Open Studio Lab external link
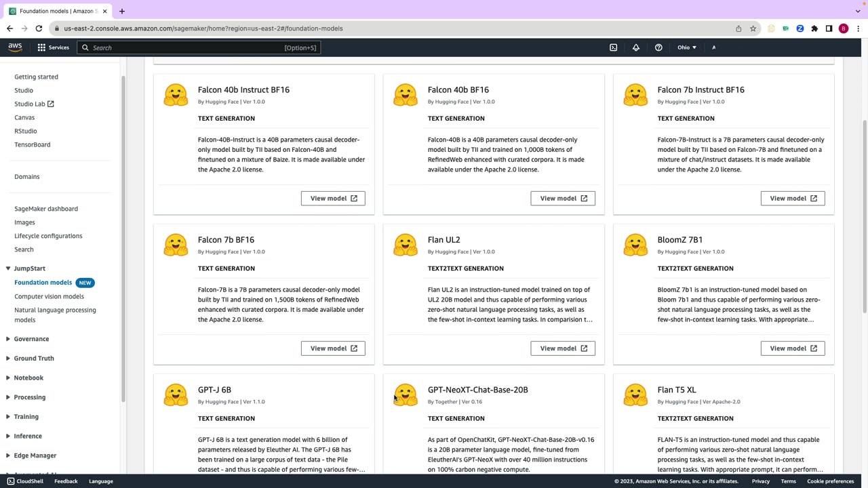 (34, 104)
